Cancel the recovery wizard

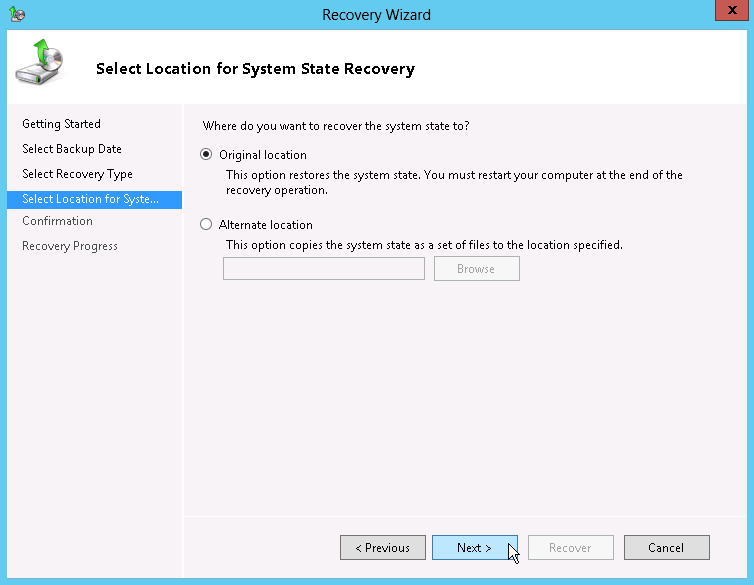click(666, 548)
